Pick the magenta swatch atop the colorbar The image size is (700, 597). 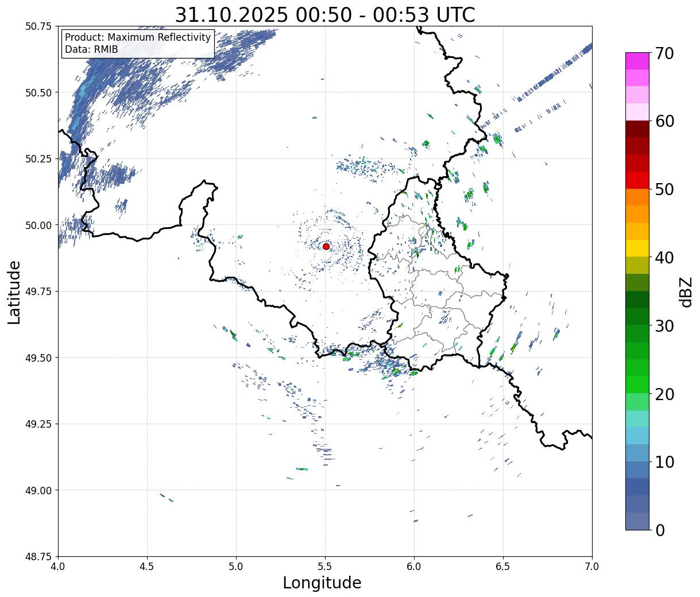[x=637, y=61]
